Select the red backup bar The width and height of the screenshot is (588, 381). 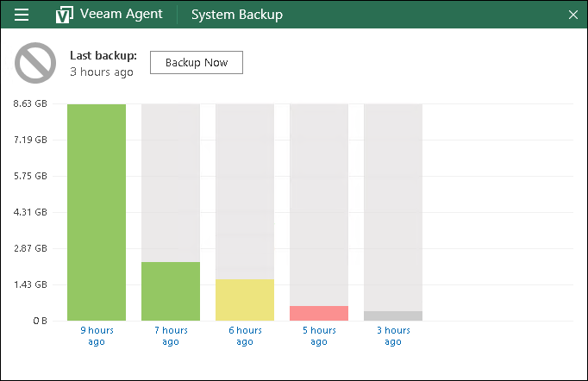point(319,313)
